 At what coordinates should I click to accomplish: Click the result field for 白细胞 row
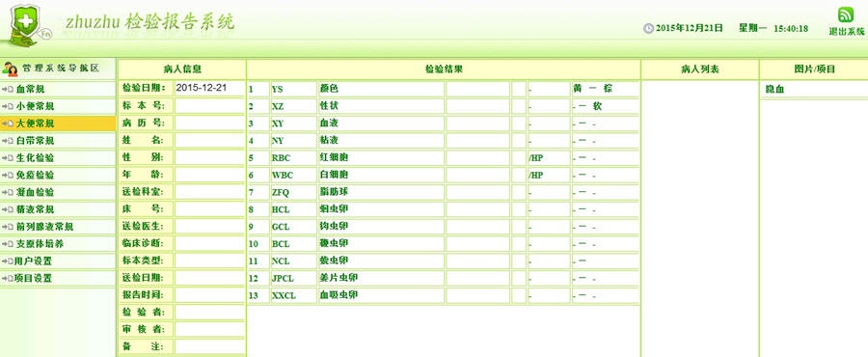click(477, 175)
